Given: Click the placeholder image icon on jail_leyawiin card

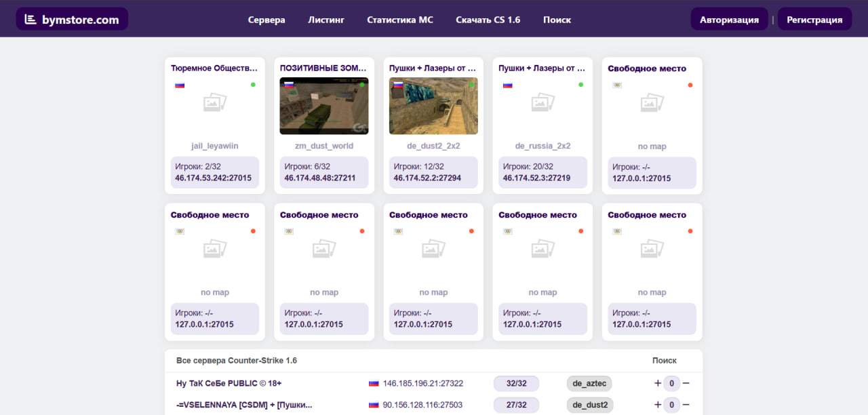Looking at the screenshot, I should [215, 103].
